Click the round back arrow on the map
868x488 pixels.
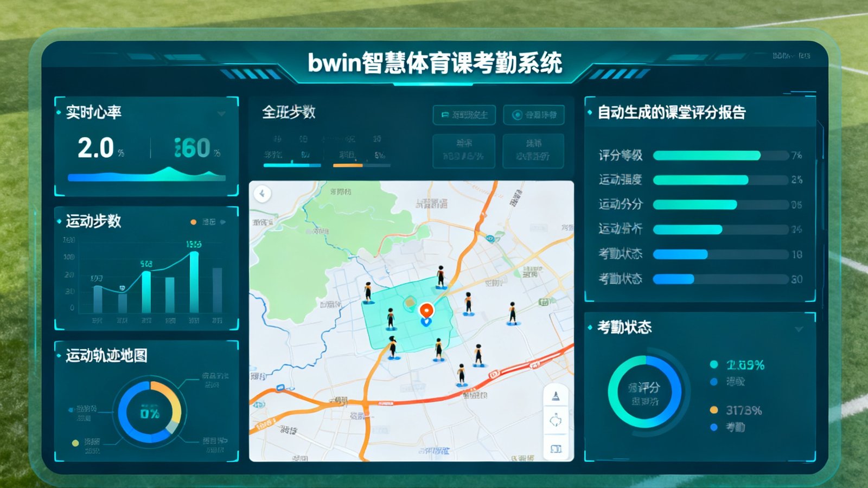263,194
